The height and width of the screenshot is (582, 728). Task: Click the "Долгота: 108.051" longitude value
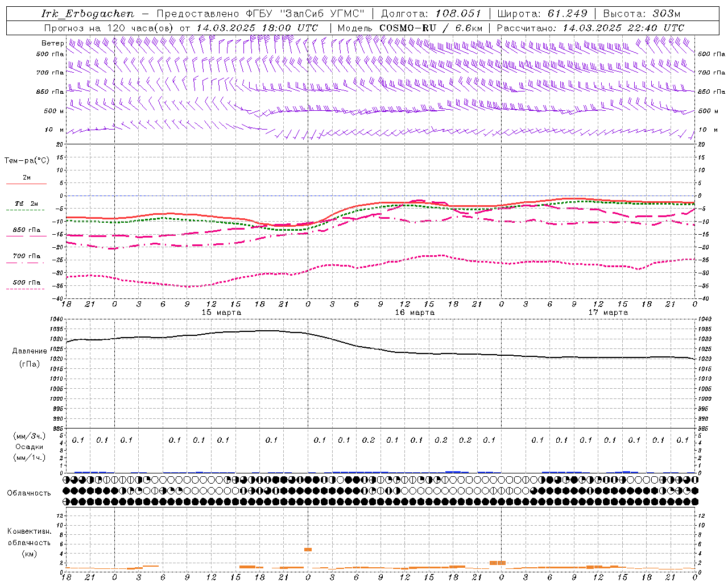click(432, 14)
